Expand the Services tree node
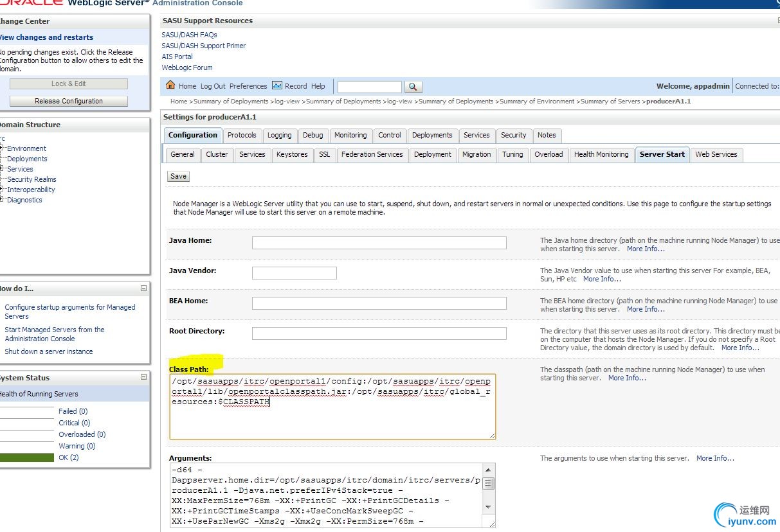Image resolution: width=780 pixels, height=532 pixels. 3,169
